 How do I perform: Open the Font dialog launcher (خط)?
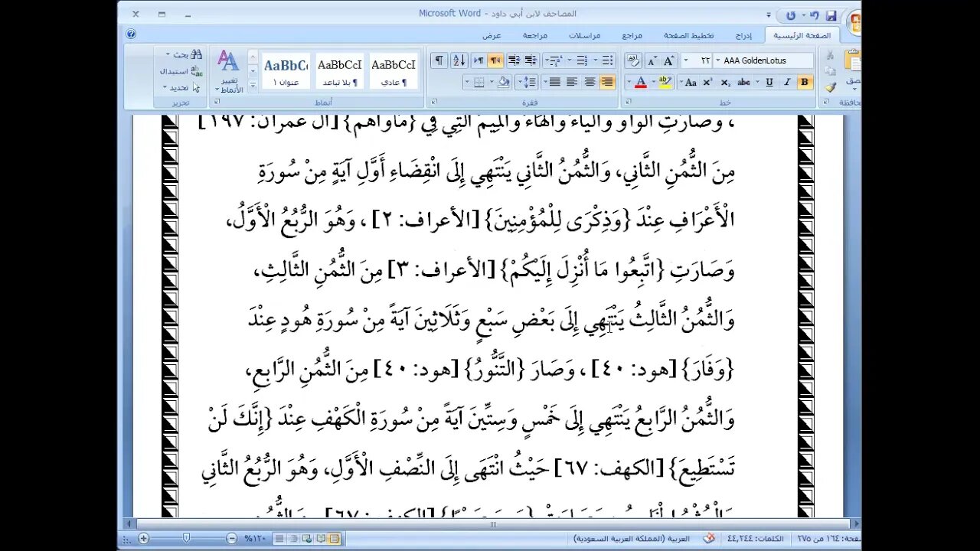[x=629, y=102]
